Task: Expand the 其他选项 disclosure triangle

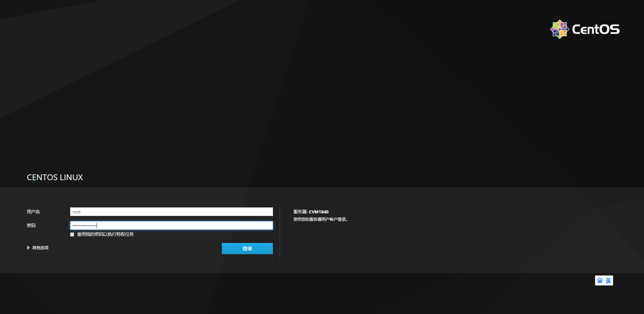Action: pos(29,248)
